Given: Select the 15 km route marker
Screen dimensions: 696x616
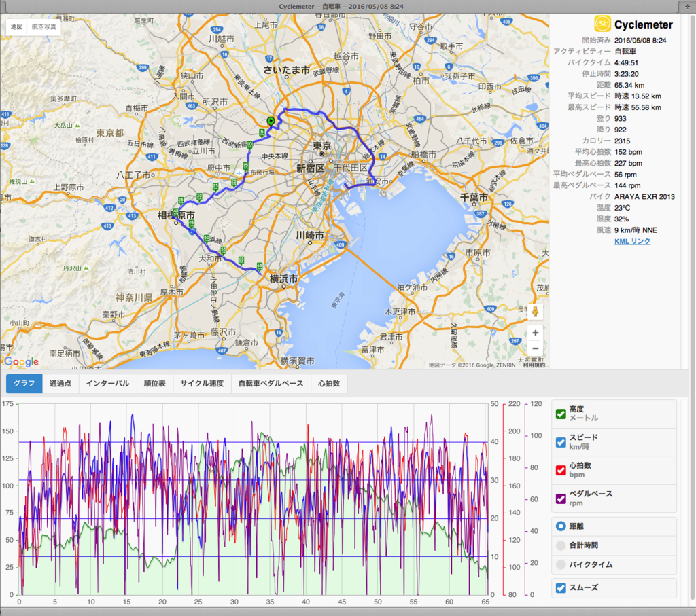Looking at the screenshot, I should coord(245,167).
